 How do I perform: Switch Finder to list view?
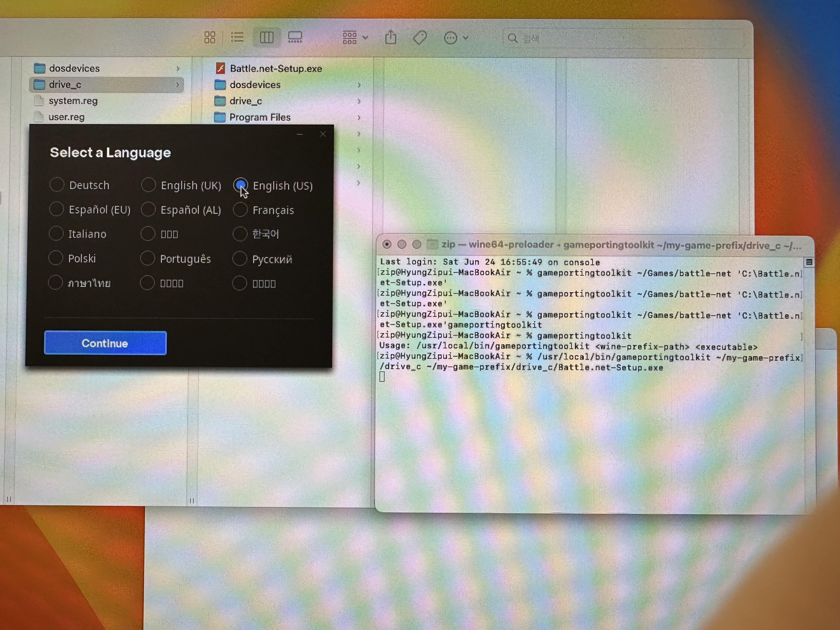click(237, 37)
